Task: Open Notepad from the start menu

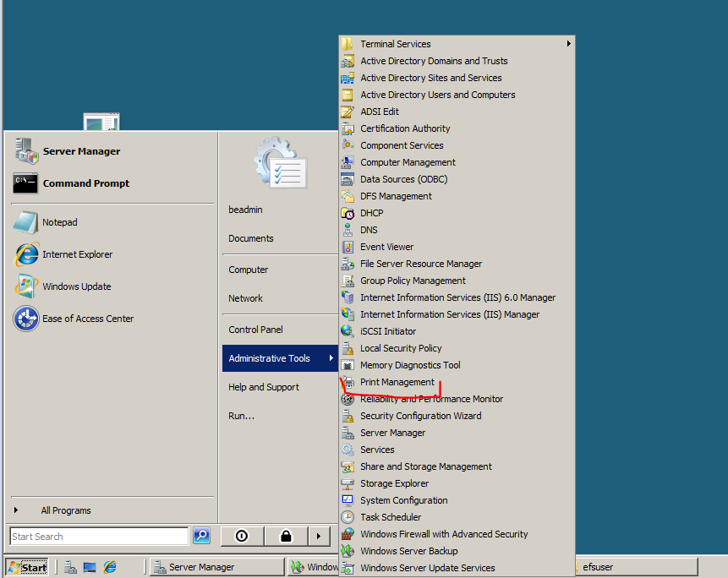Action: pos(113,222)
